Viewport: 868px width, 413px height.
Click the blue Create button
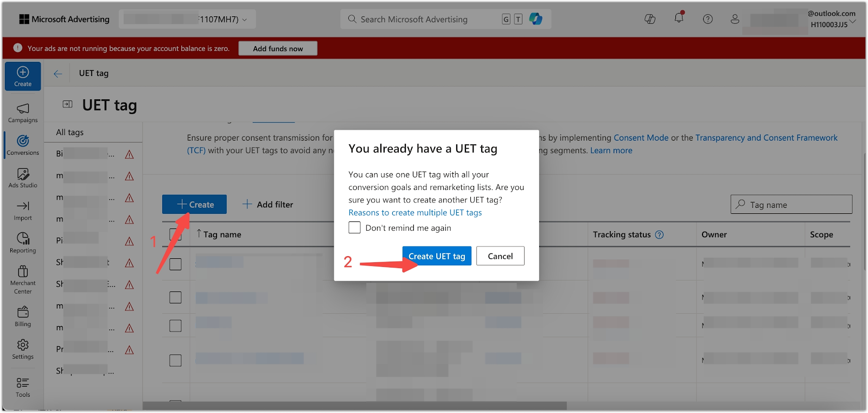click(x=194, y=205)
